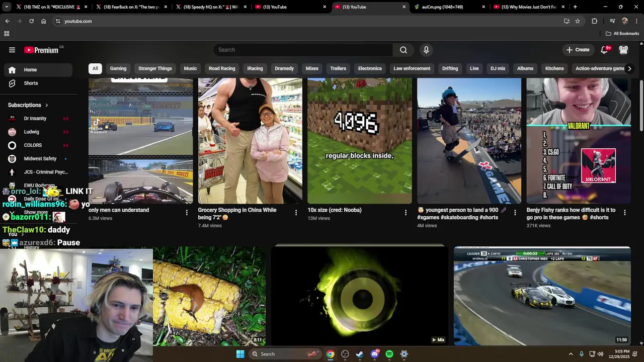This screenshot has height=362, width=644.
Task: Click the racing video thumbnail showing 11:50
Action: (x=542, y=296)
